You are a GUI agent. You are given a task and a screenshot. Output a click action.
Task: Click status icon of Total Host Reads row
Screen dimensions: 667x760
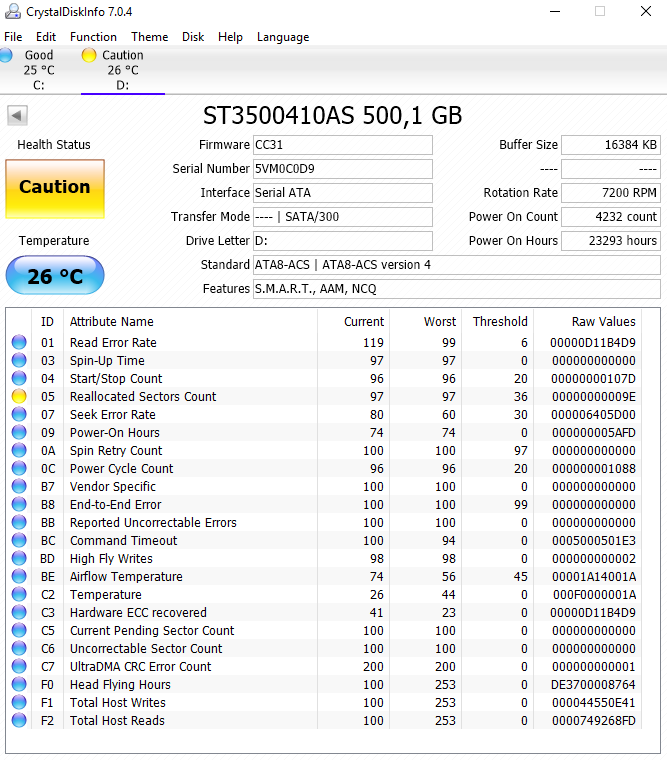(19, 720)
